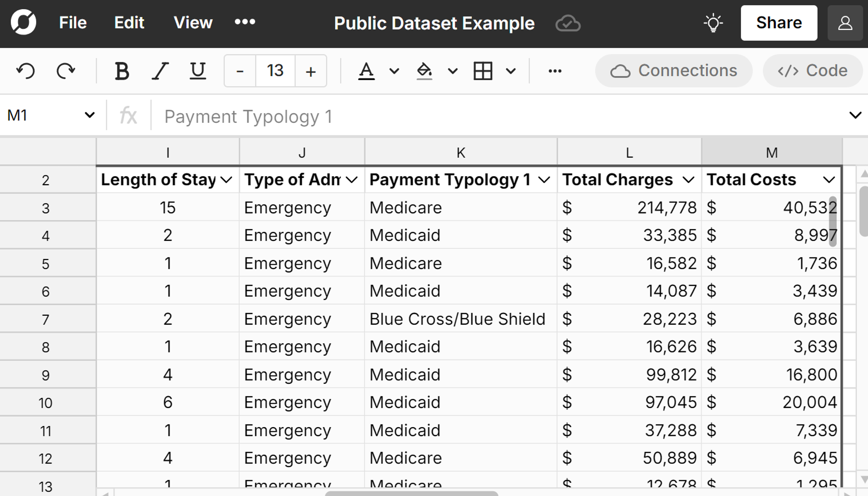This screenshot has height=496, width=868.
Task: Click the undo arrow icon
Action: 26,71
